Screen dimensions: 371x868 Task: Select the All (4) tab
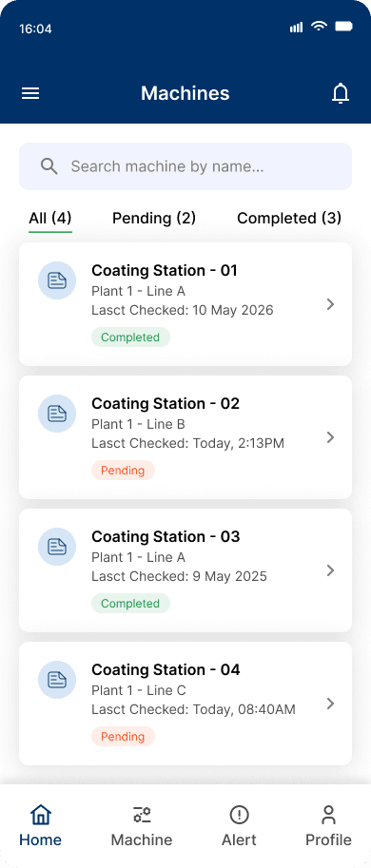[50, 218]
